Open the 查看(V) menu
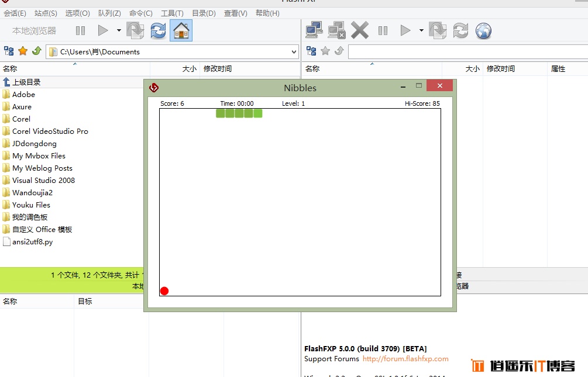The height and width of the screenshot is (377, 588). 236,13
